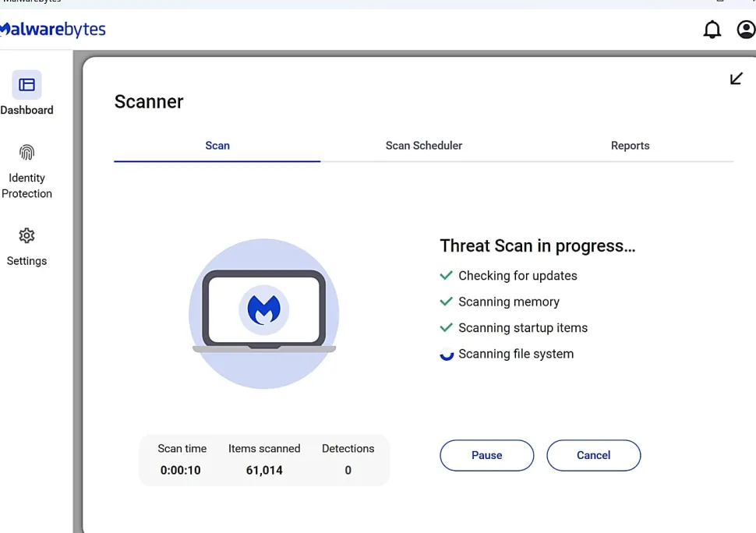Screen dimensions: 756x533
Task: Click the Scan time value 0:00:10
Action: tap(180, 471)
